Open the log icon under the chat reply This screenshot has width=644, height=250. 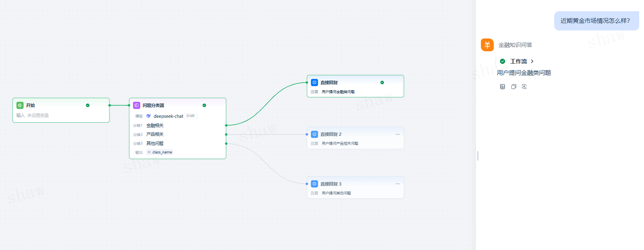[503, 87]
